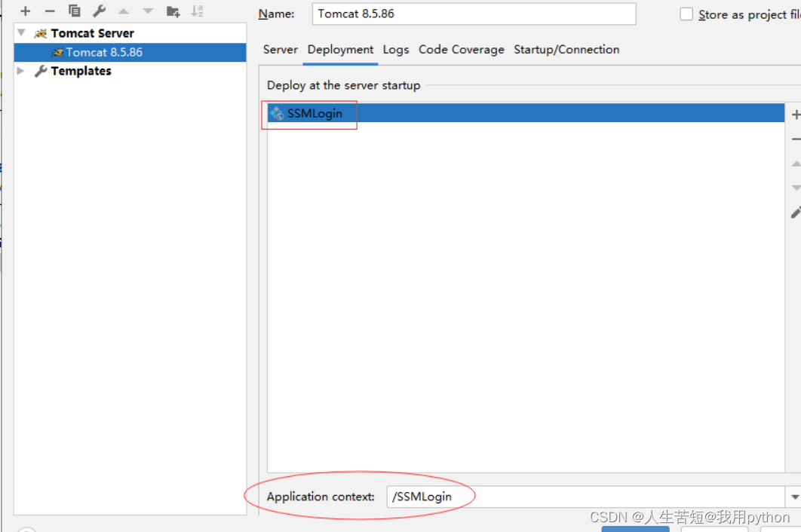Edit artifact with pencil icon

click(x=796, y=212)
